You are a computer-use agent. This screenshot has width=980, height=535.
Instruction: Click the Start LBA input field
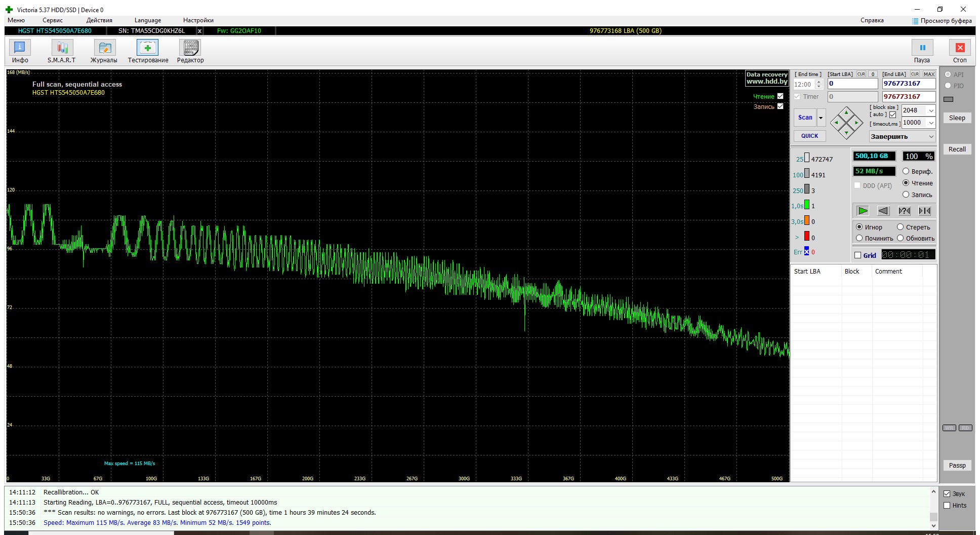[852, 84]
